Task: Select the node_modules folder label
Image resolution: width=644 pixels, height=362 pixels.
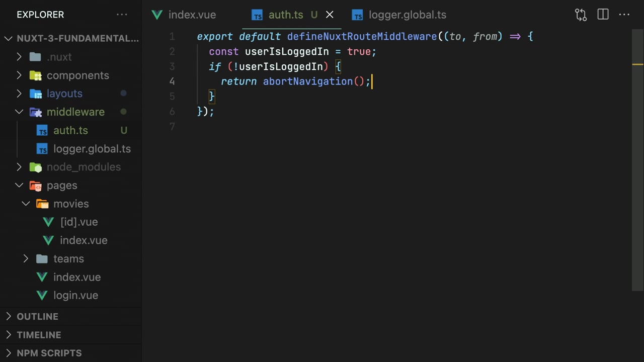Action: coord(84,167)
